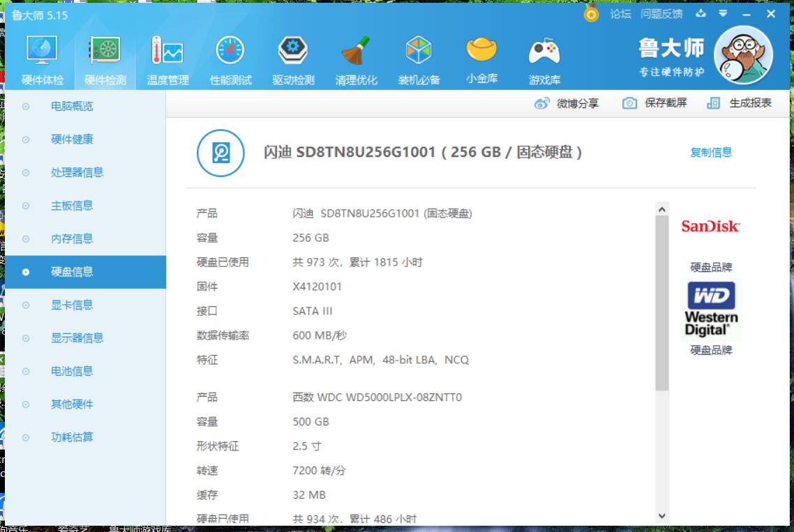Select the 装机必备 essentials cube icon
794x532 pixels.
click(419, 52)
